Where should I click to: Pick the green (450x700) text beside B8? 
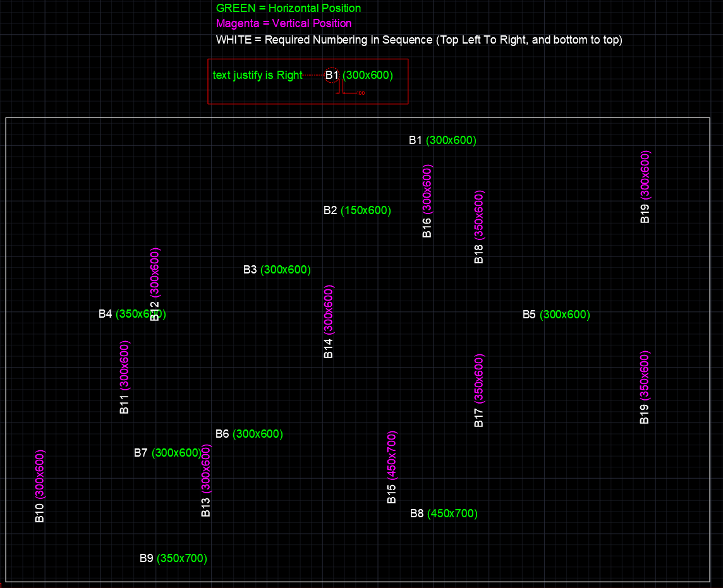pyautogui.click(x=453, y=513)
